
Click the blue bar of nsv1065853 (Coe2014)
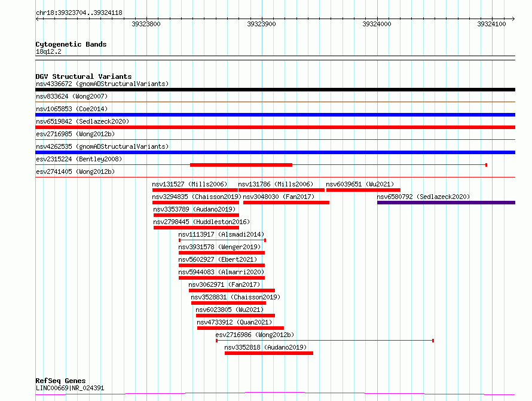coord(275,115)
